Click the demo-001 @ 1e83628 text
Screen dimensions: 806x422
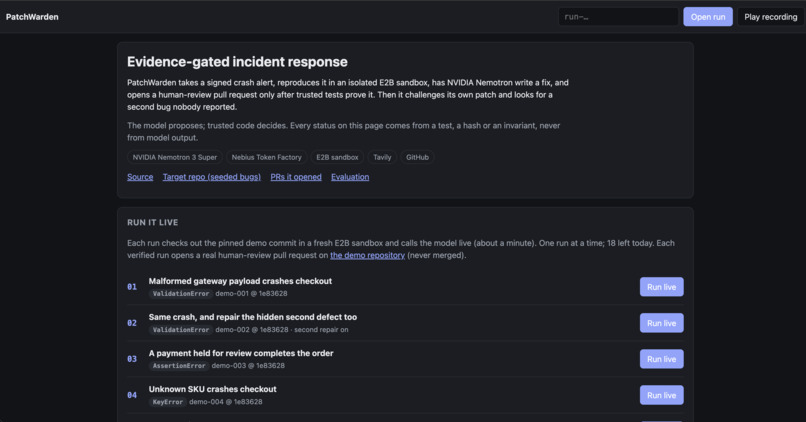click(x=251, y=293)
